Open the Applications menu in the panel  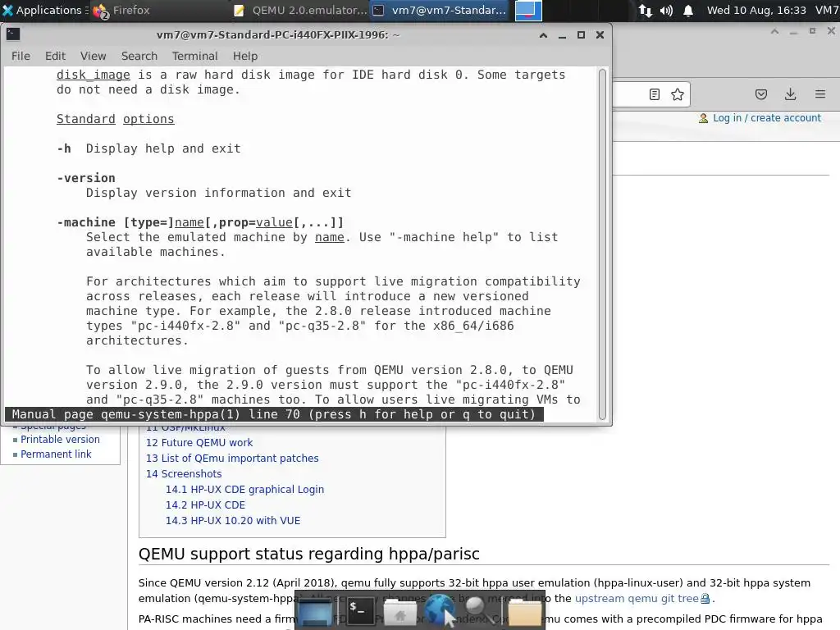pyautogui.click(x=44, y=10)
